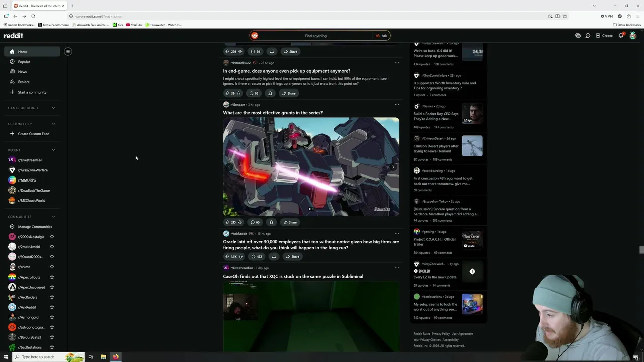Upvote the Gundam grunts post
644x362 pixels.
(x=227, y=222)
